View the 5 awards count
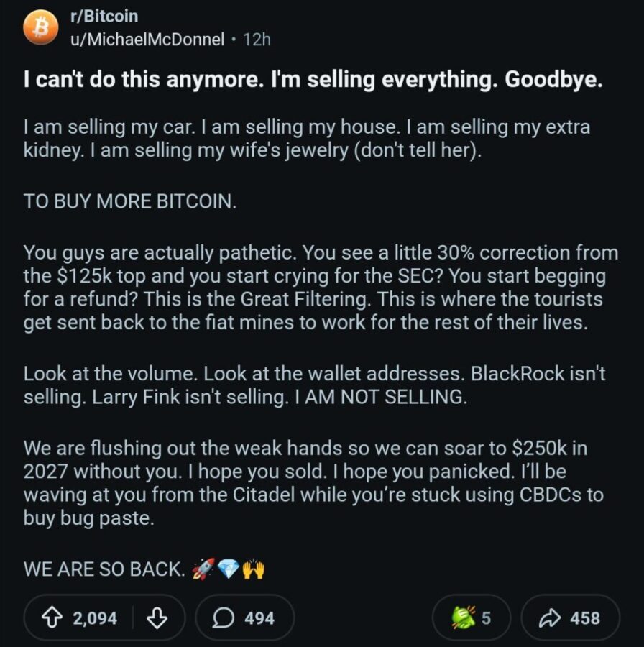Image resolution: width=644 pixels, height=647 pixels. [x=487, y=618]
